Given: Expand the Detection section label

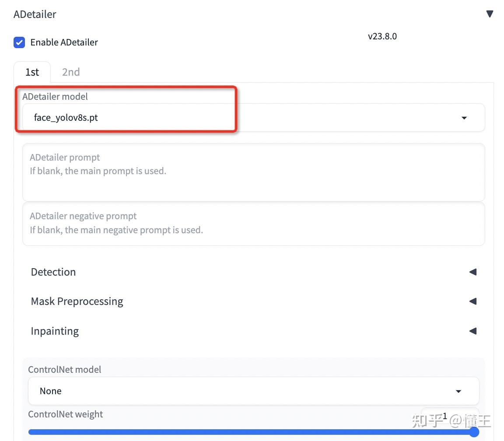Looking at the screenshot, I should (x=53, y=272).
